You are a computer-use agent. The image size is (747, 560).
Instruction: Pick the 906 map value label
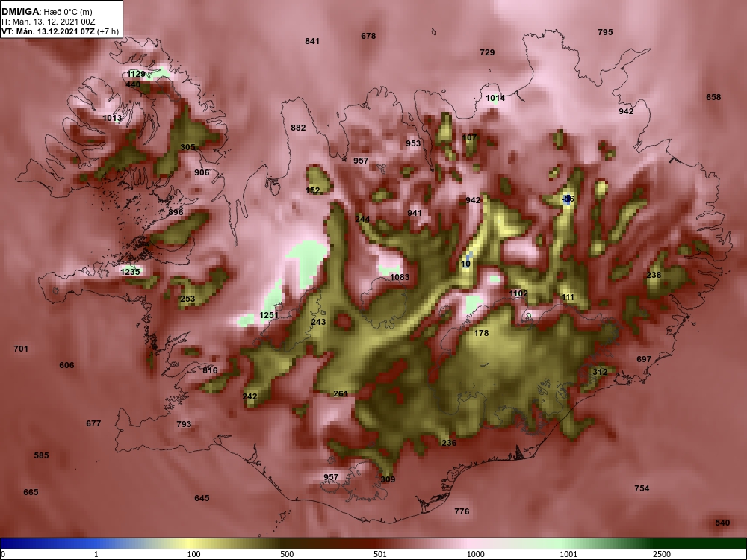click(x=202, y=172)
